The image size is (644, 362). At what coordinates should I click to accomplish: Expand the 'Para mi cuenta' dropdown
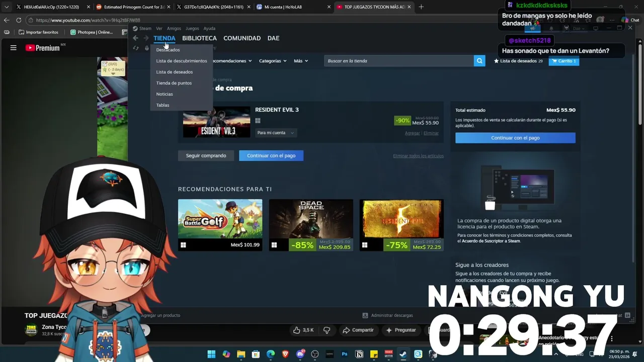(x=276, y=133)
